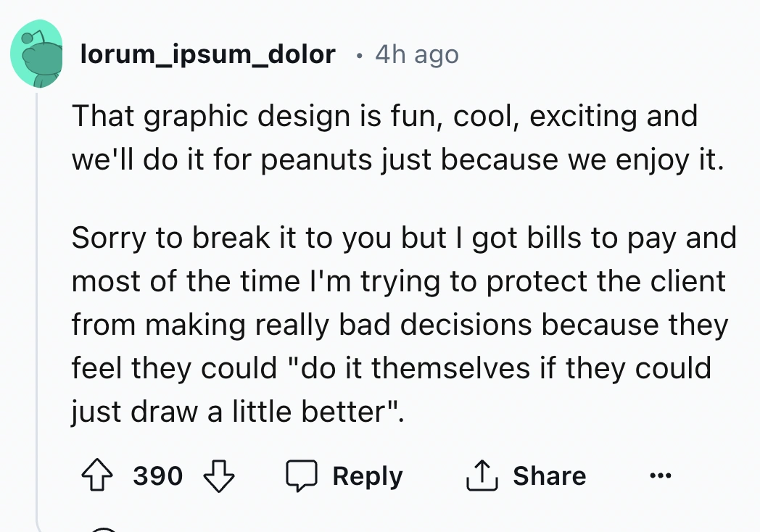This screenshot has width=760, height=532.
Task: Click the share arrow icon
Action: [482, 475]
